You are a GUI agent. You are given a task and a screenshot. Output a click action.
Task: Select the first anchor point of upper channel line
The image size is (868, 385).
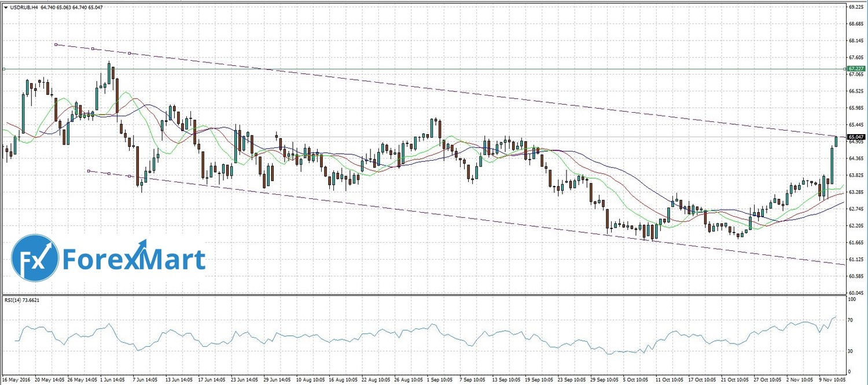click(55, 44)
